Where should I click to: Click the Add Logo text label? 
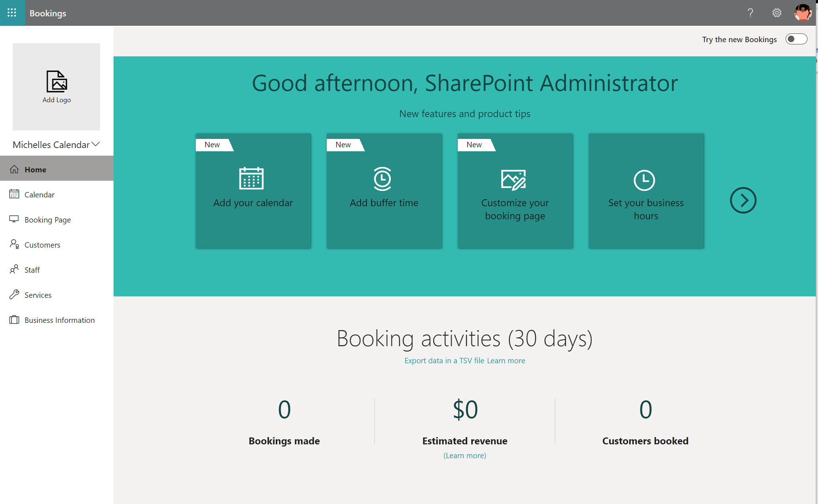click(57, 100)
